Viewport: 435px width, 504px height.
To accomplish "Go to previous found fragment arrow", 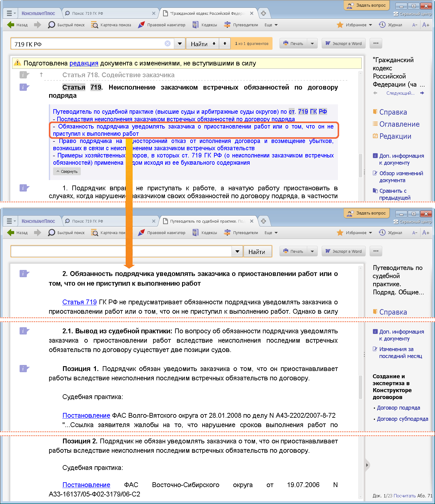I will 225,44.
